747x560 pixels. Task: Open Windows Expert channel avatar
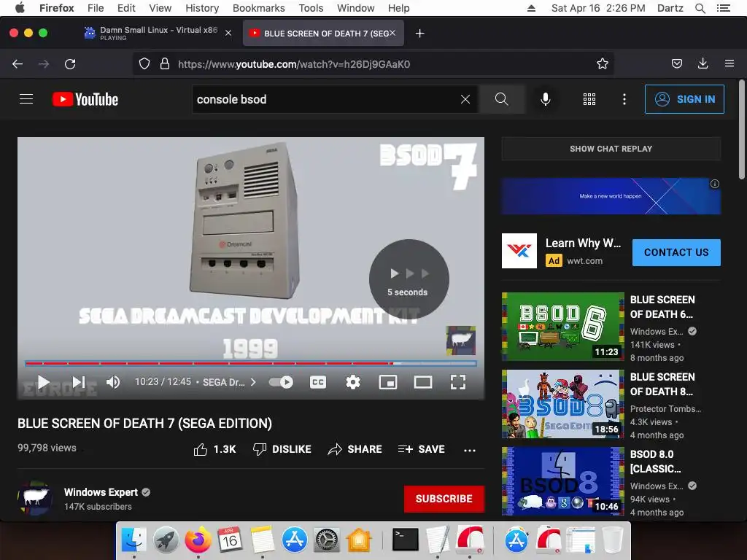35,497
